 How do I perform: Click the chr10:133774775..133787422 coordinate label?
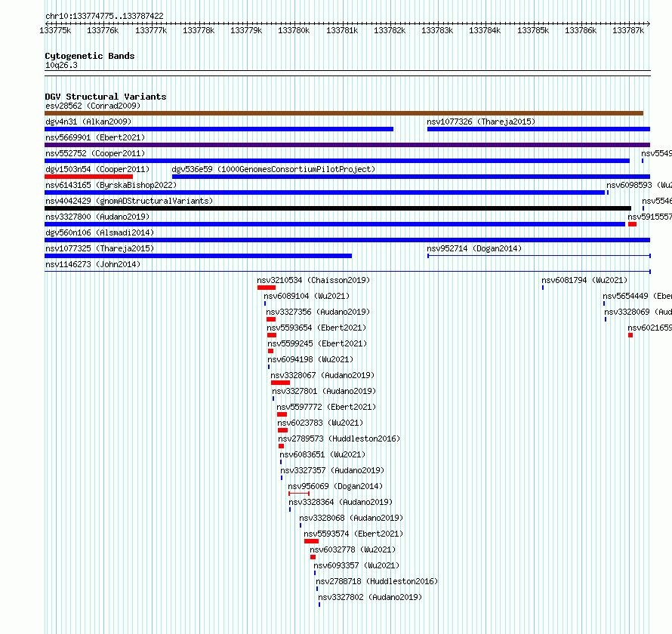tap(104, 16)
